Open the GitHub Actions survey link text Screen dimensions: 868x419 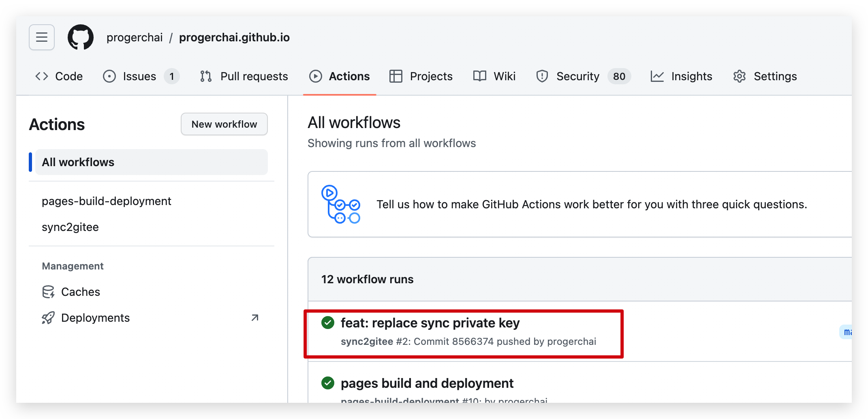(x=592, y=204)
